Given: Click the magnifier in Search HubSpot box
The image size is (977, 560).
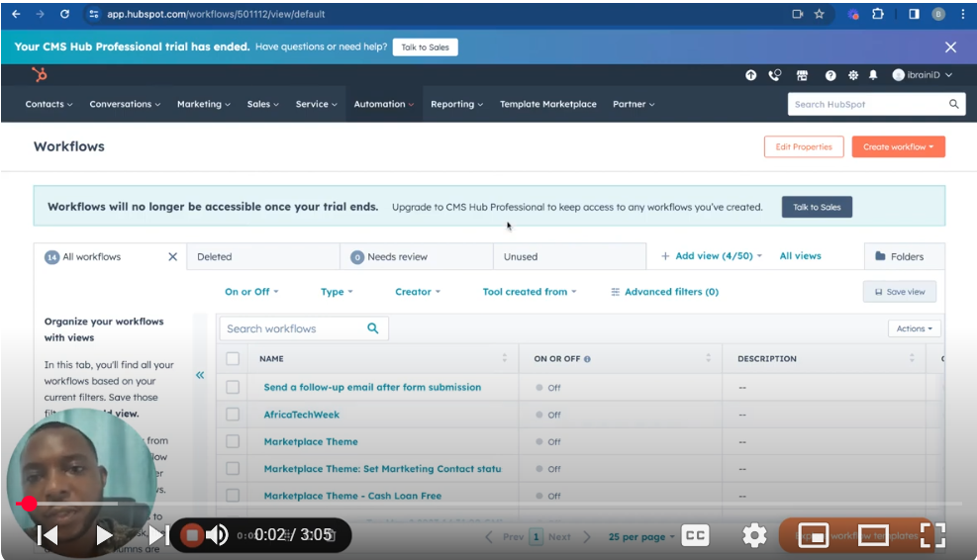Looking at the screenshot, I should (953, 104).
